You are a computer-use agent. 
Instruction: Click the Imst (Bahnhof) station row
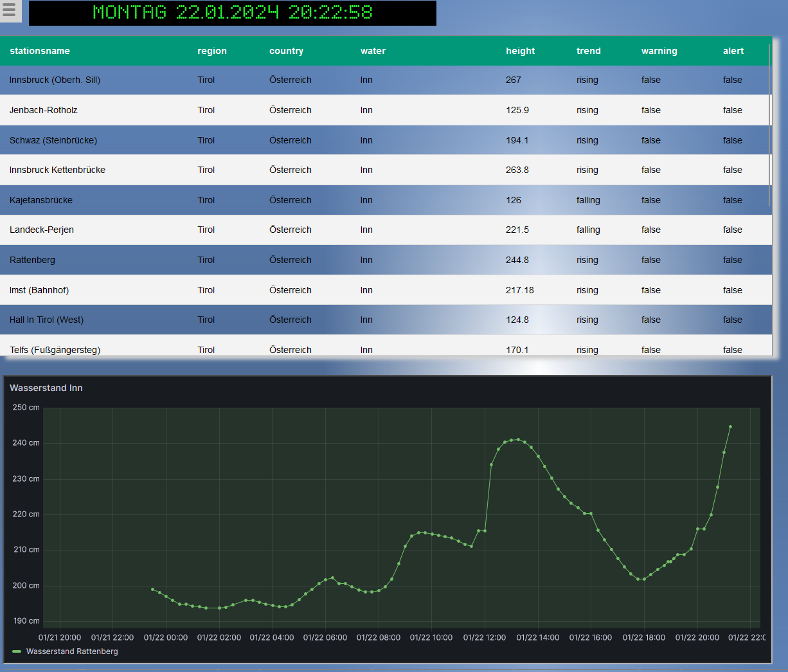point(39,290)
